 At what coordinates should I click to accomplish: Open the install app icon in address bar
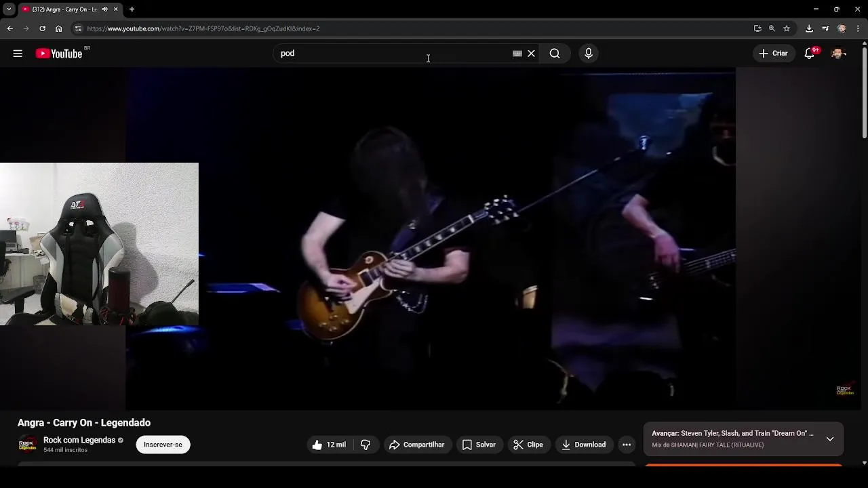coord(757,28)
